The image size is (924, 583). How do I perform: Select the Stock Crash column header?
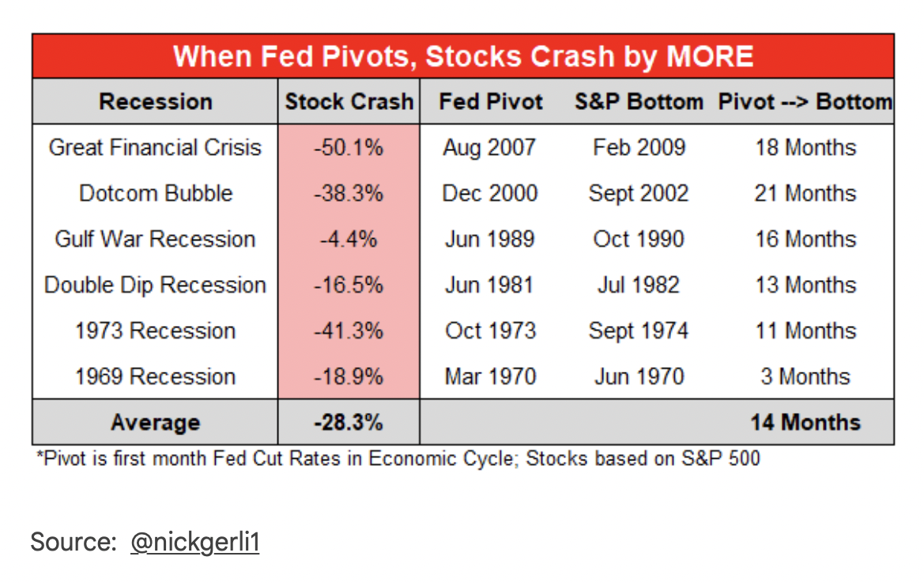tap(349, 102)
